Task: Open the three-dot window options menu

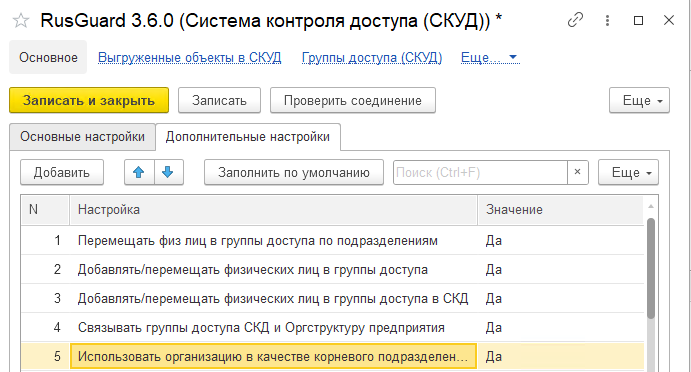Action: pyautogui.click(x=607, y=20)
